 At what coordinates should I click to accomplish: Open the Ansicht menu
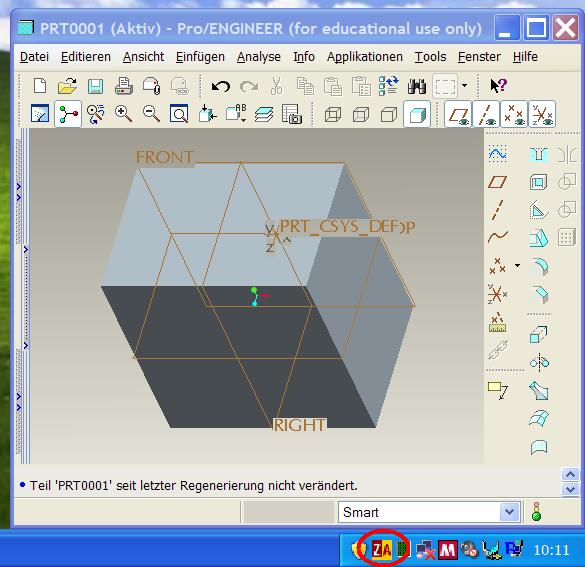143,57
